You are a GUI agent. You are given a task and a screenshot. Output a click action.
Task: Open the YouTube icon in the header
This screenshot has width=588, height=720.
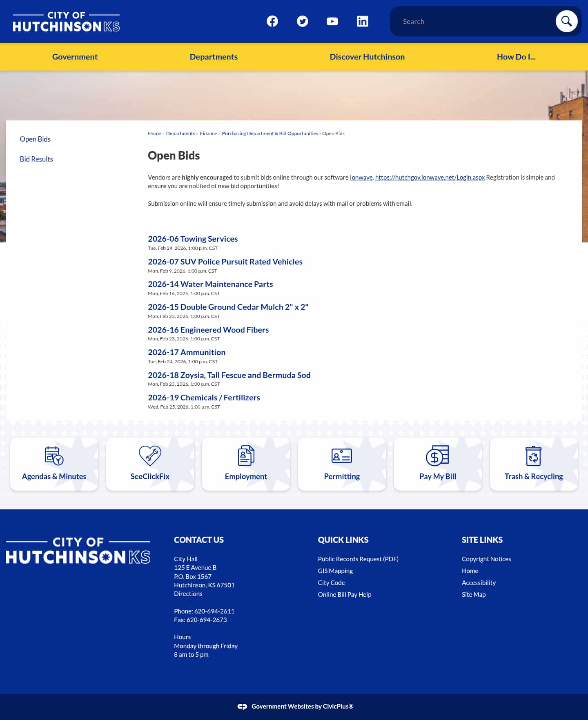pyautogui.click(x=332, y=21)
